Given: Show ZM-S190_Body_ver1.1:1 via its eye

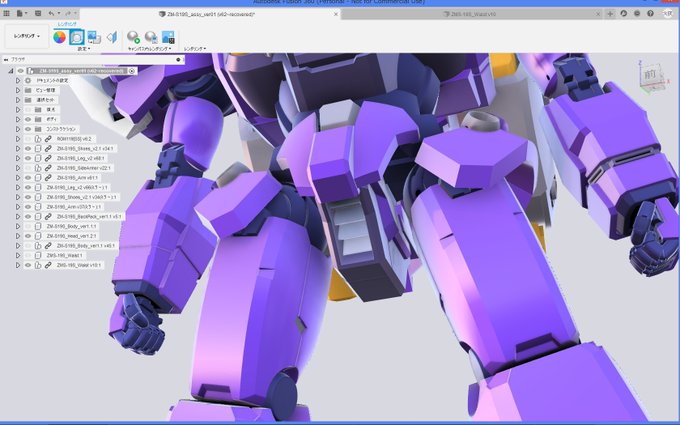Looking at the screenshot, I should pyautogui.click(x=28, y=226).
